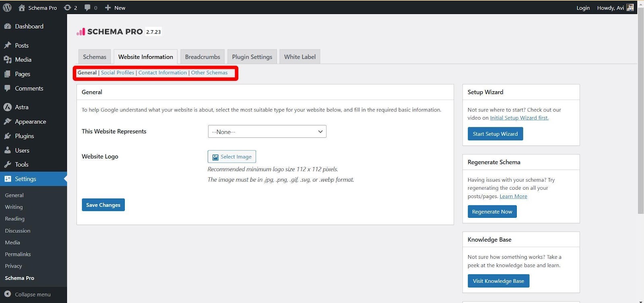
Task: Select the Website Information tab
Action: 146,57
